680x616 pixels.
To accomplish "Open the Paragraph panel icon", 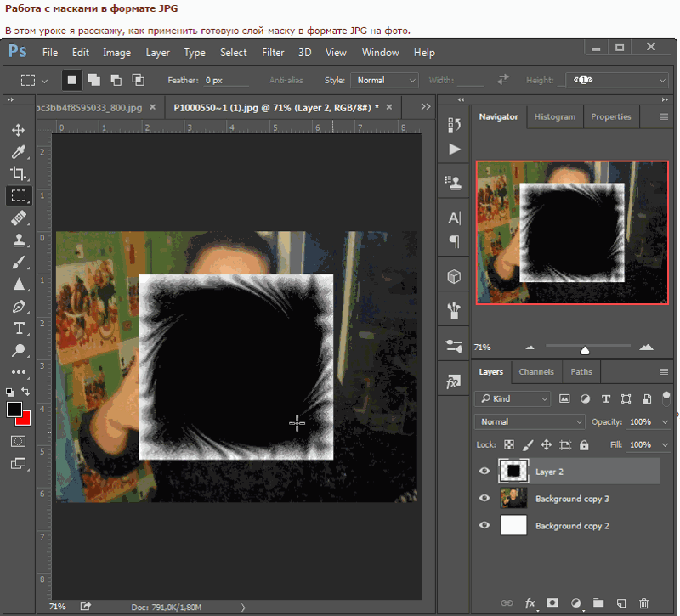I will coord(455,241).
